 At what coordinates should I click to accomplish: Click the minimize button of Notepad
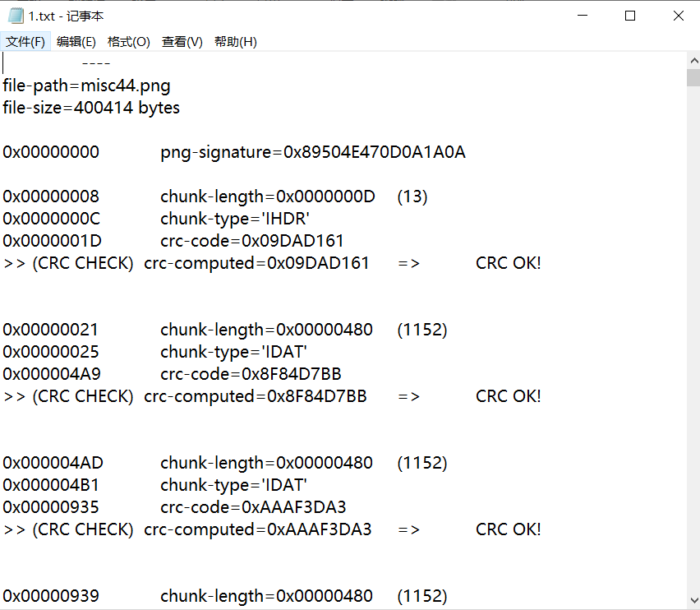tap(583, 15)
